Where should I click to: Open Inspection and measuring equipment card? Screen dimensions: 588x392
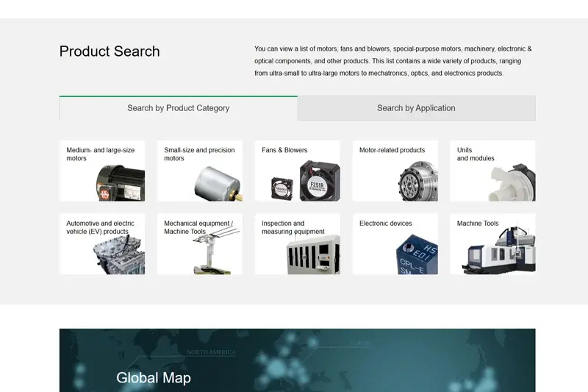click(298, 244)
